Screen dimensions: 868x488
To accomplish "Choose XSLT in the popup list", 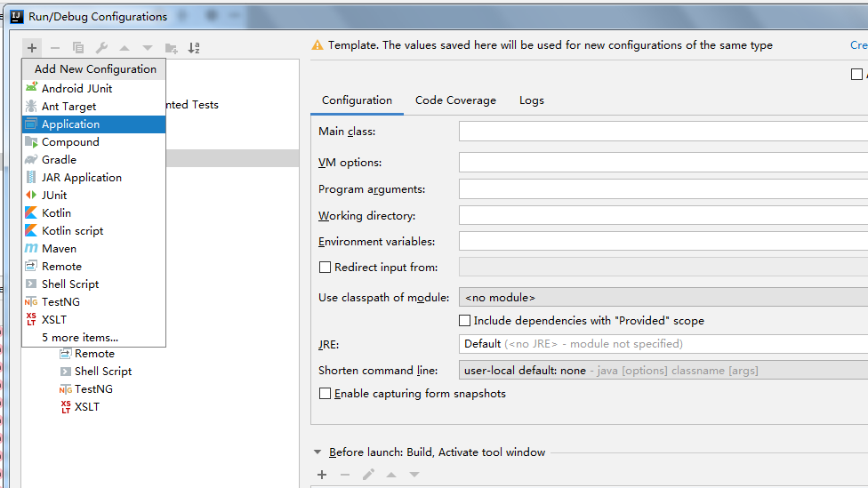I will coord(93,319).
